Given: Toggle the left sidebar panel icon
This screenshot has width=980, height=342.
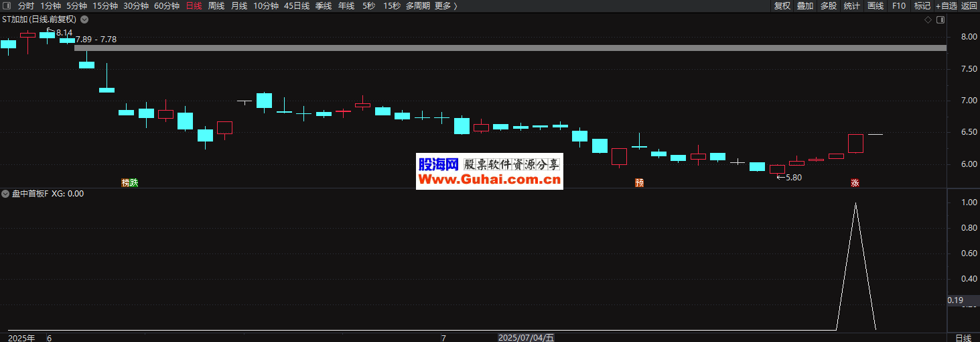Looking at the screenshot, I should 5,5.
